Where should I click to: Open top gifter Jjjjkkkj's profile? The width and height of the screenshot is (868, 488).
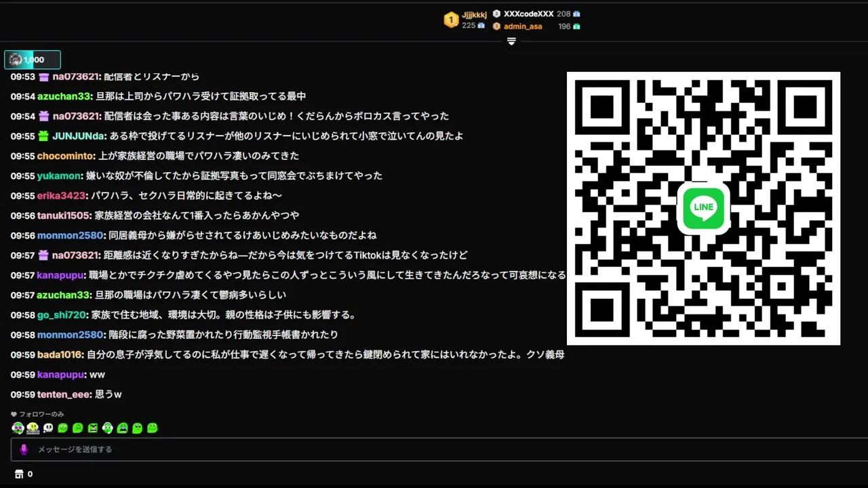click(474, 15)
